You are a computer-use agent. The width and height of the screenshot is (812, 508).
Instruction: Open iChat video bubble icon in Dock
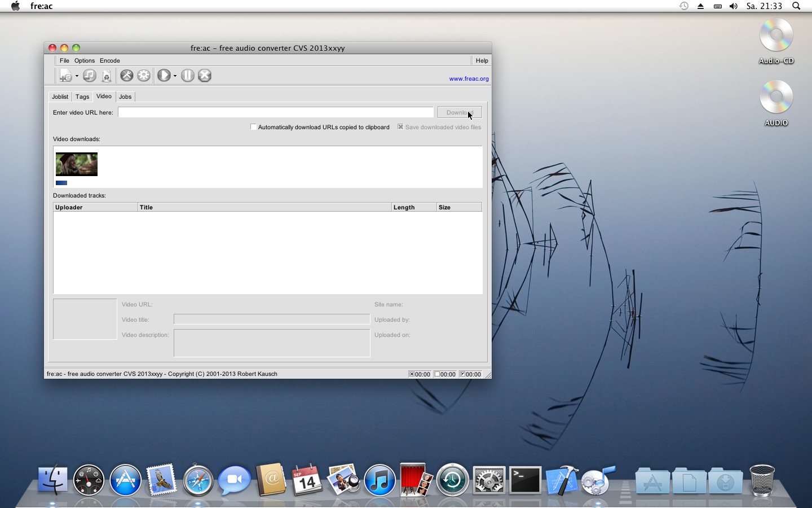tap(234, 480)
